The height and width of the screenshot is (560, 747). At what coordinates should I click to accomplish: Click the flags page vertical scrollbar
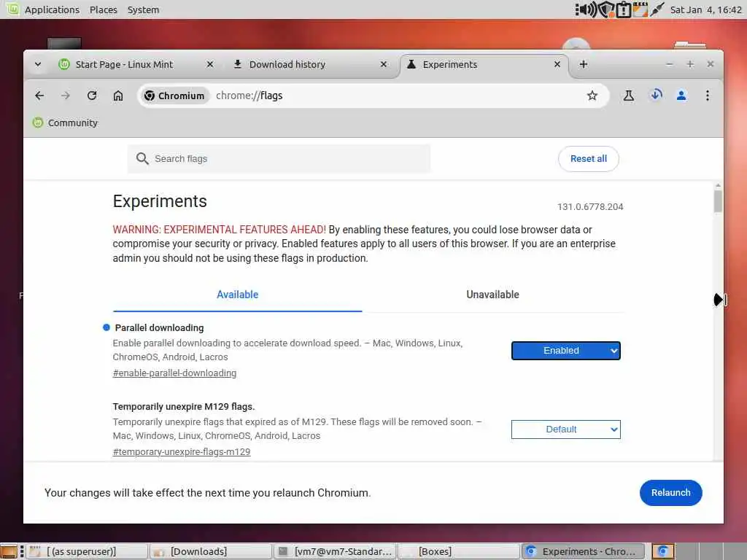pos(718,201)
